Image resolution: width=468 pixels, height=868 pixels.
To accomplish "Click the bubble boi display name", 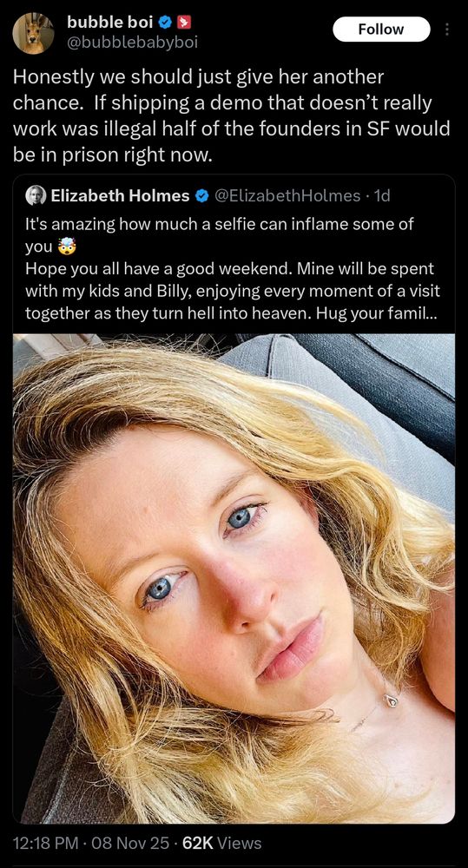I will [x=110, y=23].
